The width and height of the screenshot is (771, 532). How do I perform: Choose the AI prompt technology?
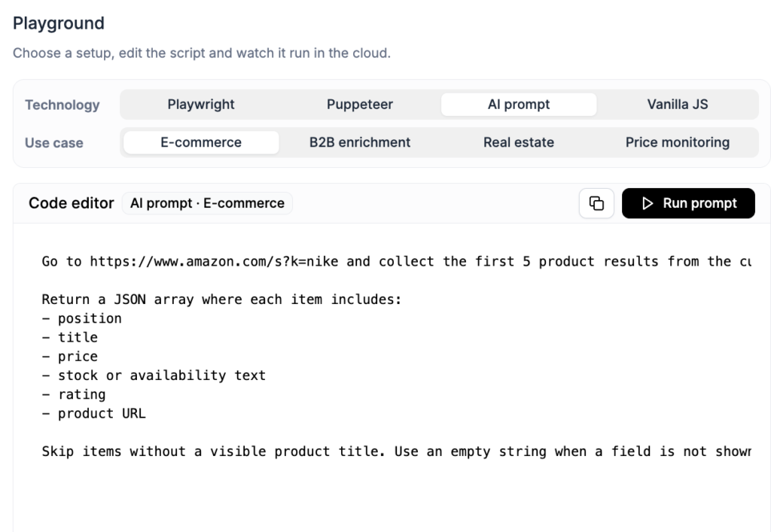coord(519,105)
